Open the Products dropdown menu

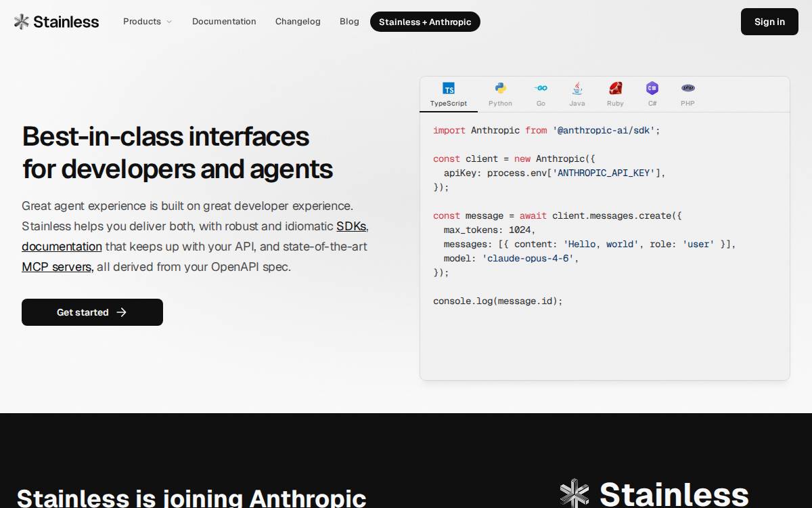point(148,22)
